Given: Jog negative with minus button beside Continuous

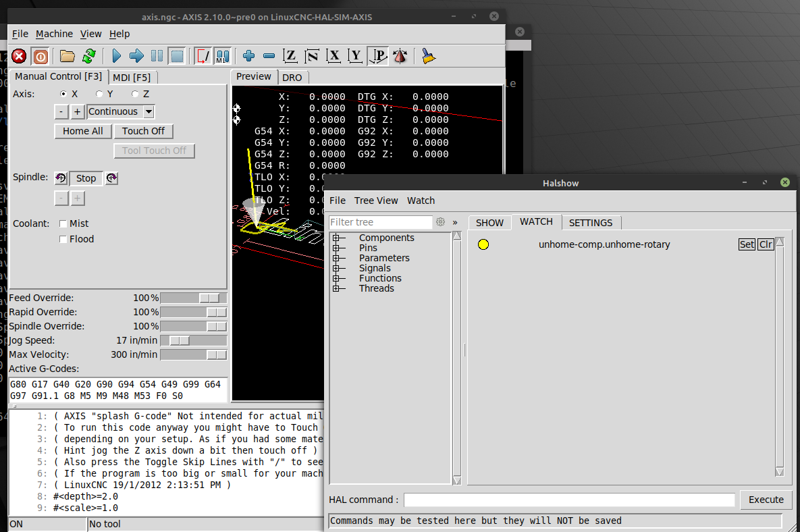Looking at the screenshot, I should pos(61,111).
